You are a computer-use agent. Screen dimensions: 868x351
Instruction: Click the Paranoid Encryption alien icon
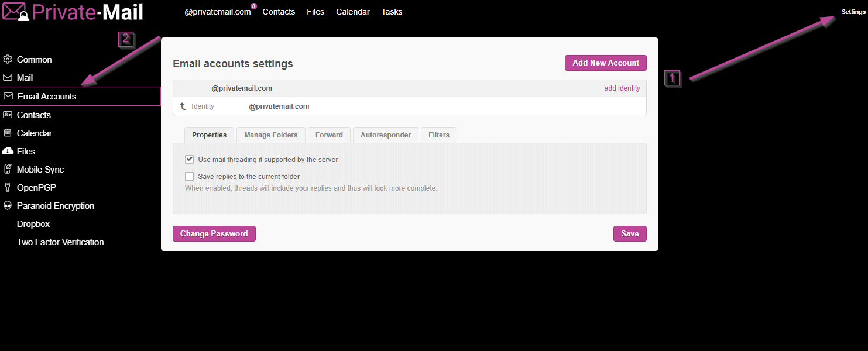8,206
